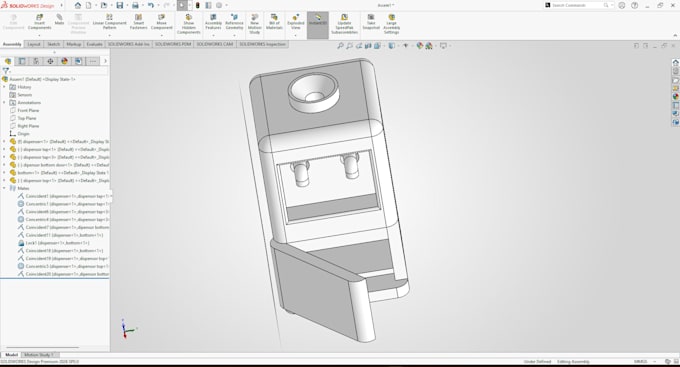Viewport: 680px width, 367px height.
Task: Click Zoom to Fit in the view toolbar
Action: click(340, 46)
